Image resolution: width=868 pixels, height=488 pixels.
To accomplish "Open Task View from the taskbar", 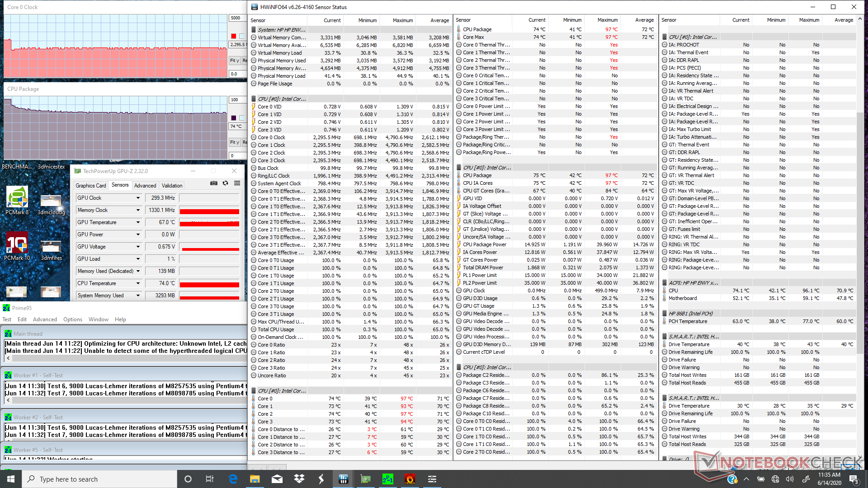I will pyautogui.click(x=209, y=479).
